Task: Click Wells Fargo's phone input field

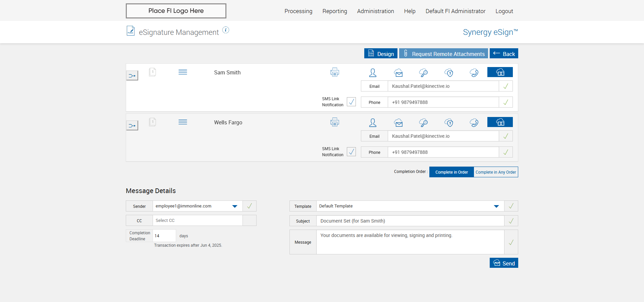Action: (443, 152)
